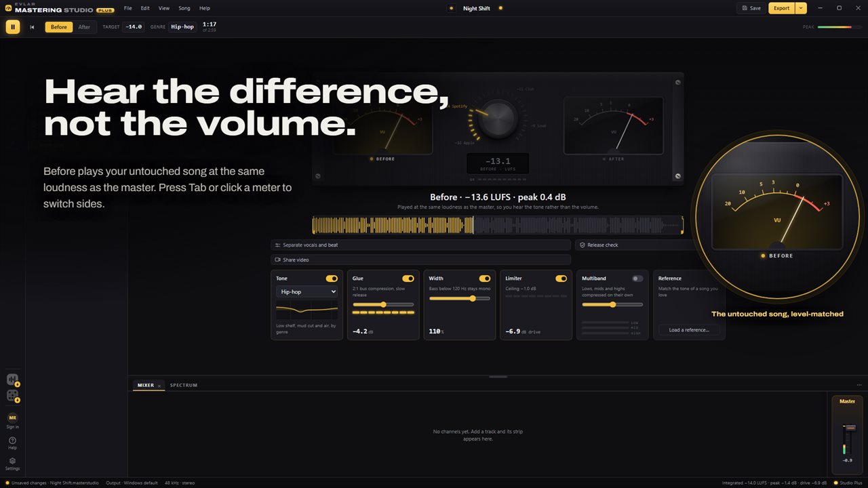Viewport: 868px width, 488px height.
Task: Skip back to the song start
Action: pos(32,27)
